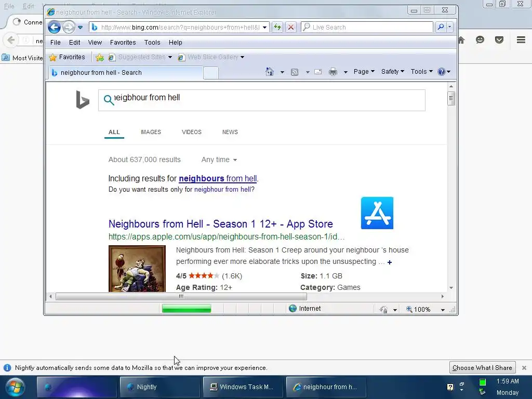Expand home button options arrow
The image size is (532, 399).
point(282,72)
